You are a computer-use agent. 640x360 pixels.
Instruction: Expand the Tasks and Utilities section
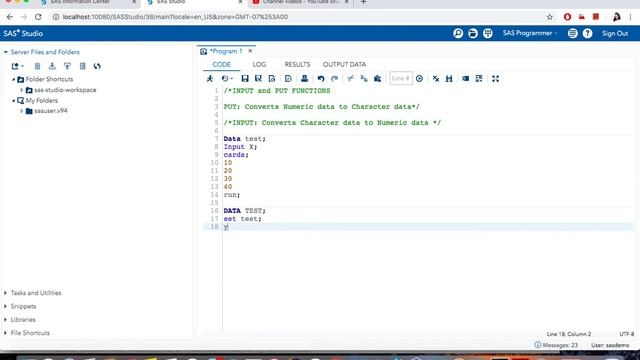[5, 293]
